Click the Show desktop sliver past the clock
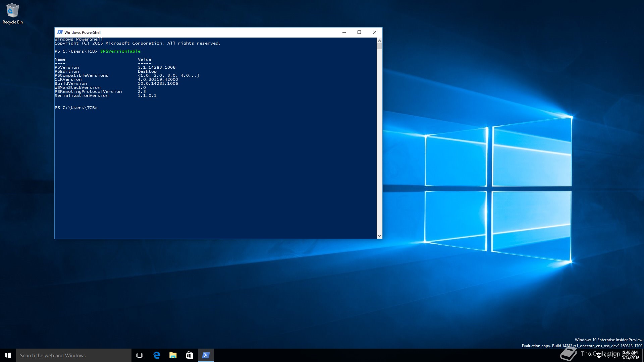Viewport: 644px width, 362px height. 643,355
